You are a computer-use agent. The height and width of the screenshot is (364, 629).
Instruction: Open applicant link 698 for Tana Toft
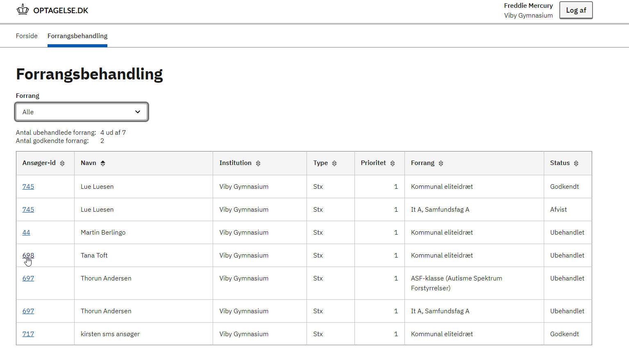pyautogui.click(x=28, y=255)
